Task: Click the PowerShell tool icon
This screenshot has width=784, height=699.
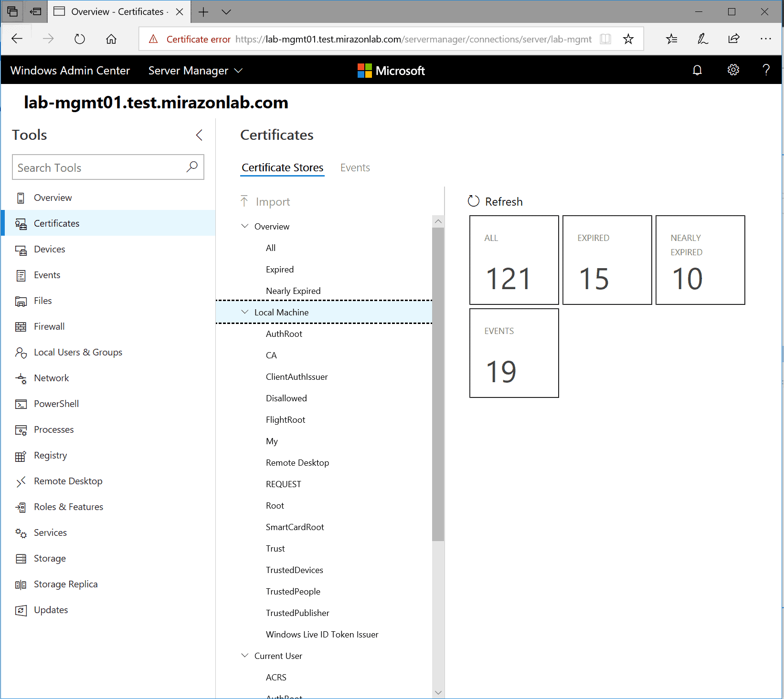Action: 21,404
